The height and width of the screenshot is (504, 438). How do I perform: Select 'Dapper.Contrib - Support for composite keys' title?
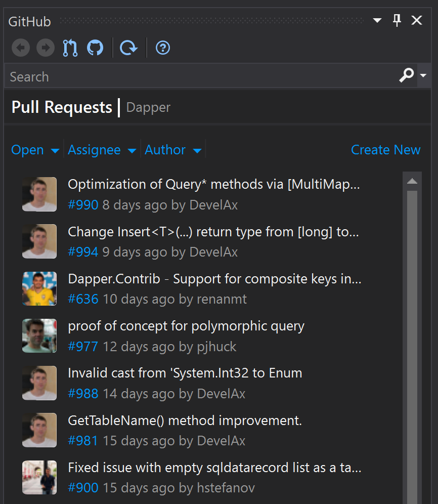[214, 279]
